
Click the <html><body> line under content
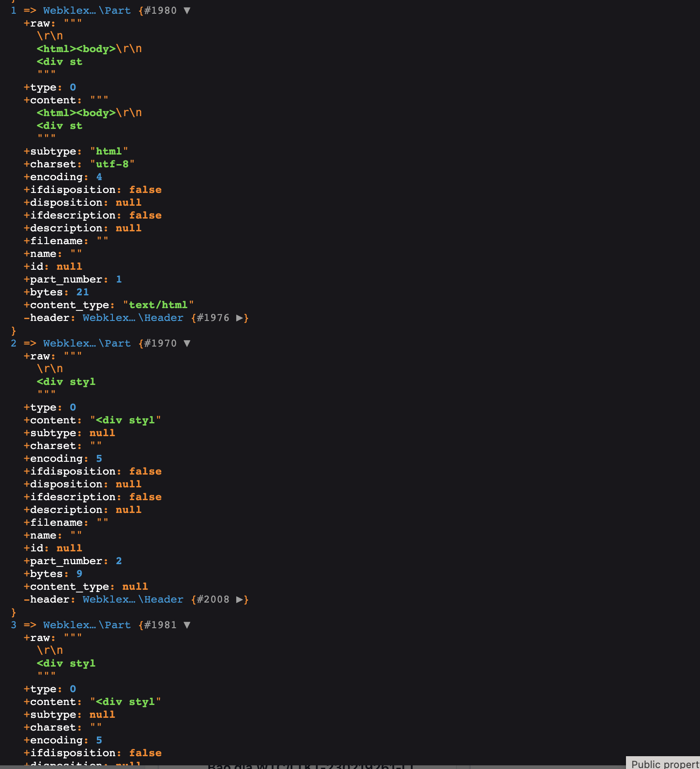coord(89,113)
